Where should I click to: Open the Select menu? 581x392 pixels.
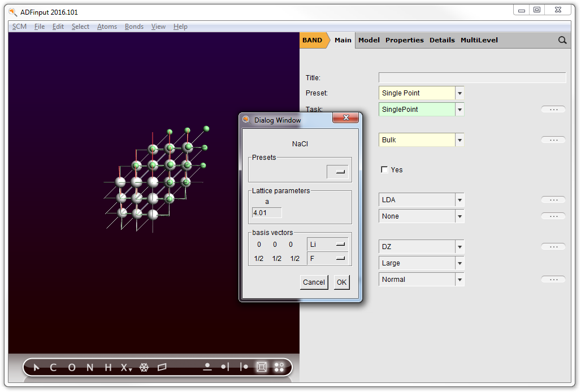tap(80, 27)
